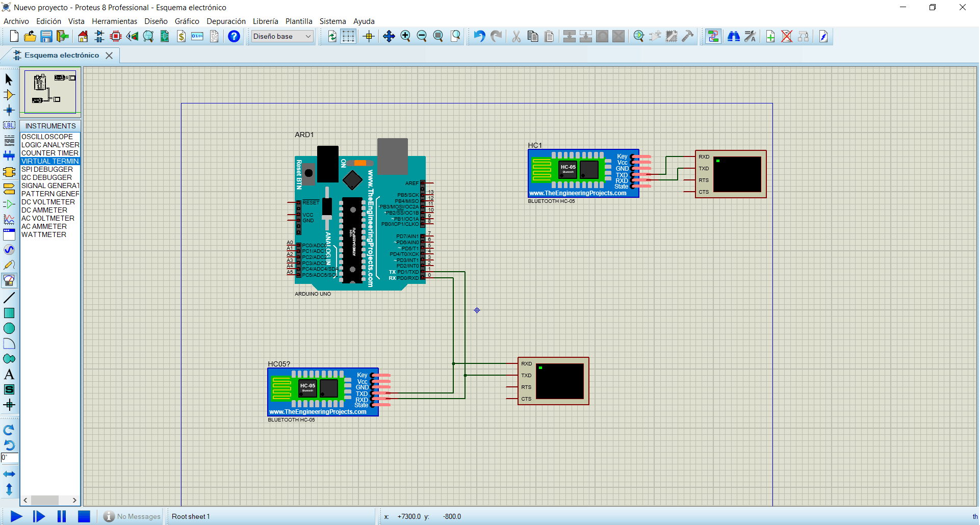Select WATTMETER from instruments list

pos(50,234)
